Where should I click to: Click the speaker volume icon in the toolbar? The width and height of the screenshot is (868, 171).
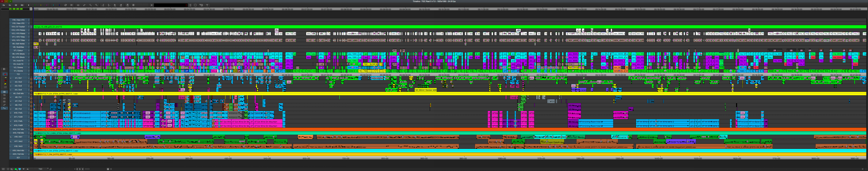152,5
